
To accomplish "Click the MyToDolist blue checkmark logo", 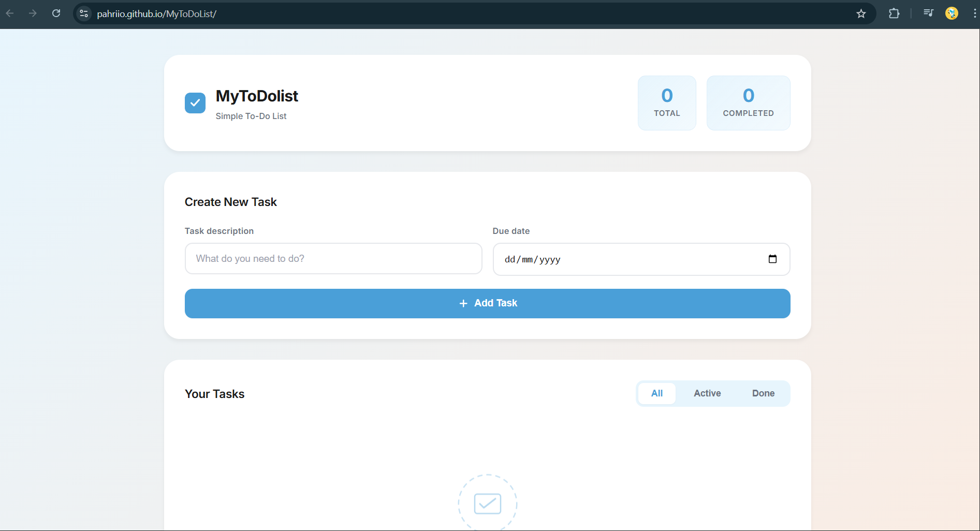I will coord(195,103).
